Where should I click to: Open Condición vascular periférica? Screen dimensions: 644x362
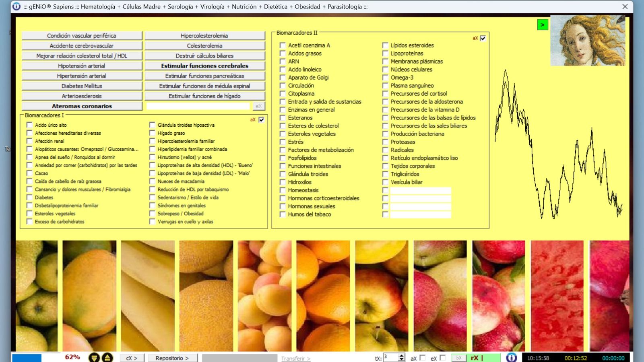click(x=82, y=36)
